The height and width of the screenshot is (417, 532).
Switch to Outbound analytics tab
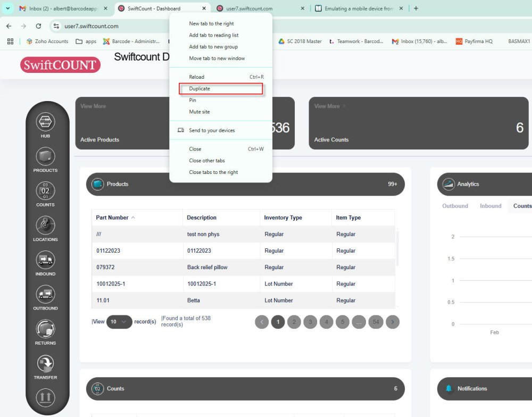455,206
